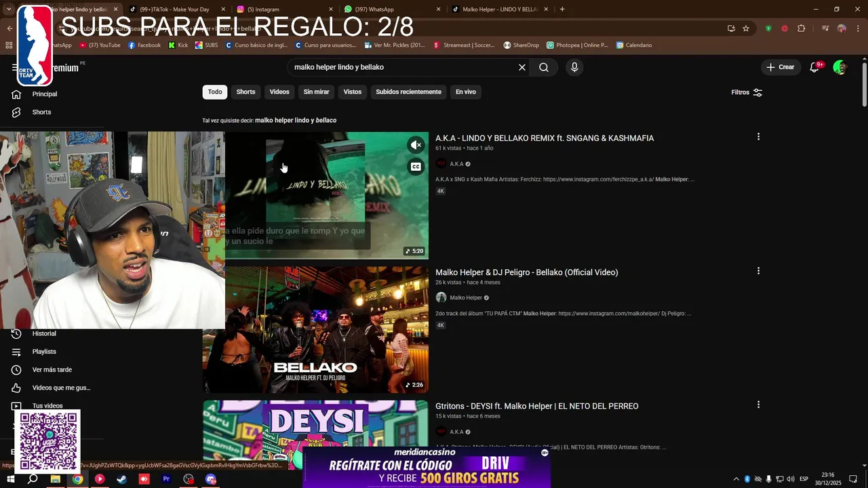Open the volume control in the system tray

click(x=791, y=479)
